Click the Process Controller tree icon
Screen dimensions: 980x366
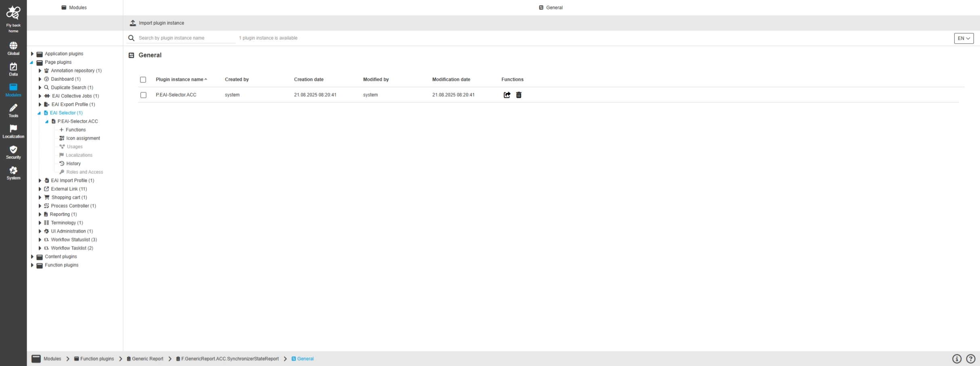pyautogui.click(x=46, y=206)
